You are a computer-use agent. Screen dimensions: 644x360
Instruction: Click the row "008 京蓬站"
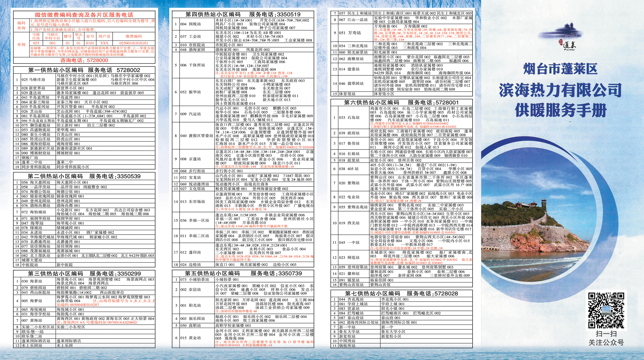click(x=243, y=159)
